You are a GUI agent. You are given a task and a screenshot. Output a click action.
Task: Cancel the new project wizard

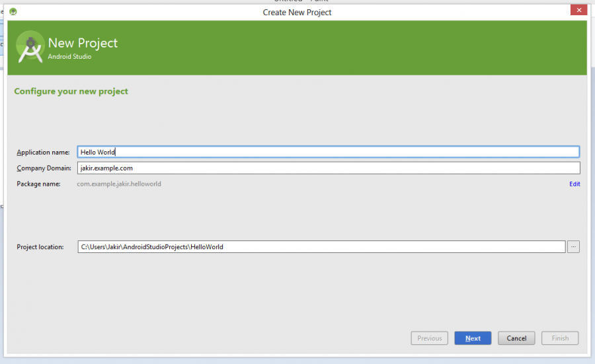pyautogui.click(x=516, y=338)
